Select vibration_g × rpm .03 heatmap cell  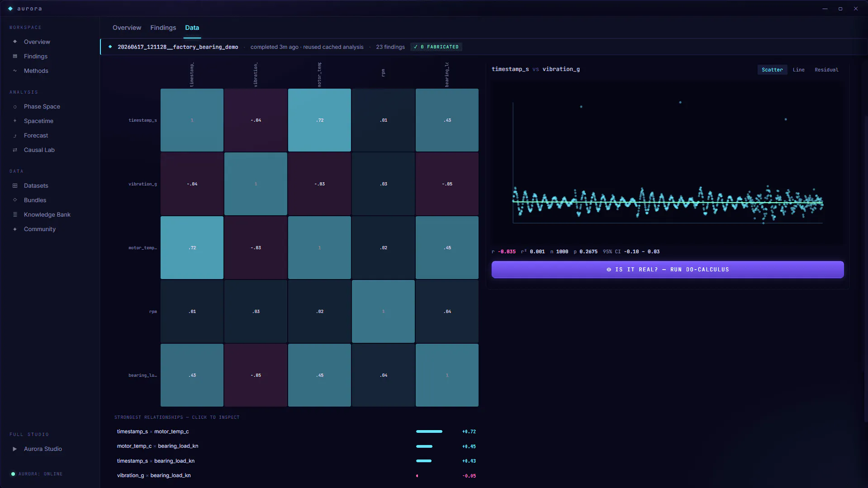pyautogui.click(x=383, y=184)
